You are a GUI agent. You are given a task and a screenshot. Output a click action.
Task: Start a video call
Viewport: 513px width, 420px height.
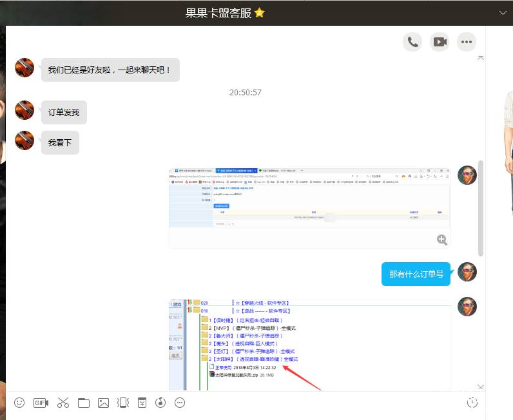click(440, 42)
